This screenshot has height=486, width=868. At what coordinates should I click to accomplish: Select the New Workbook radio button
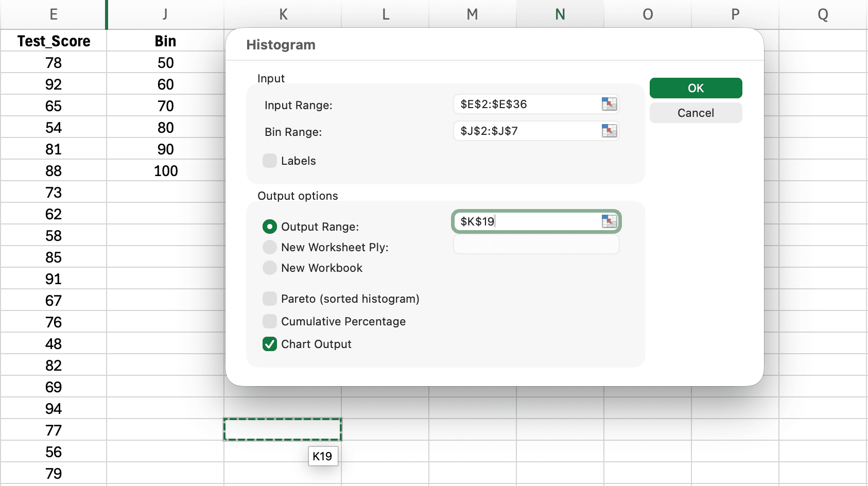[x=269, y=268]
